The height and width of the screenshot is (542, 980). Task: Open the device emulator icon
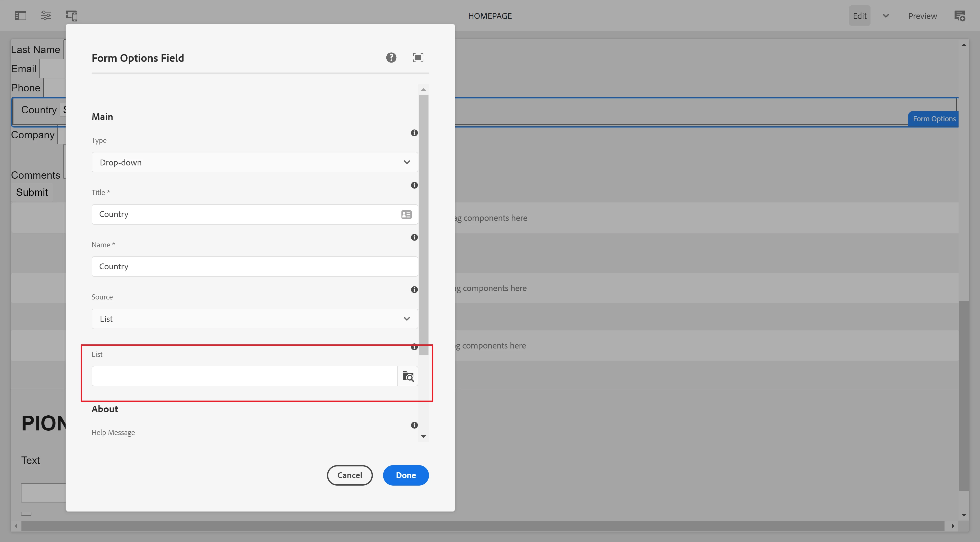click(71, 16)
